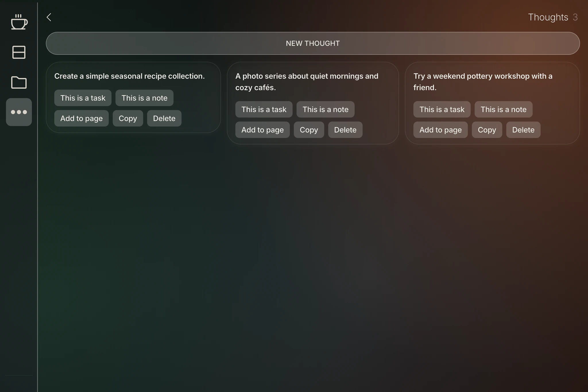Open the split layout icon in sidebar
The height and width of the screenshot is (392, 588).
click(19, 52)
